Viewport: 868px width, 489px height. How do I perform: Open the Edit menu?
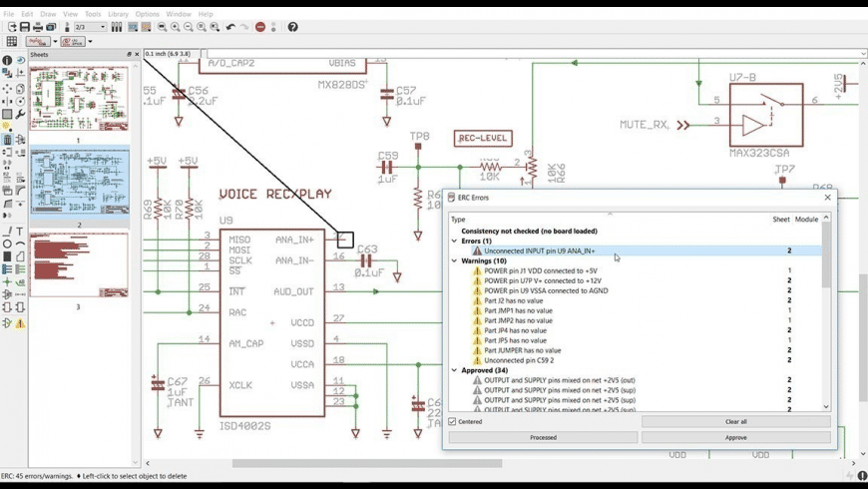click(27, 14)
